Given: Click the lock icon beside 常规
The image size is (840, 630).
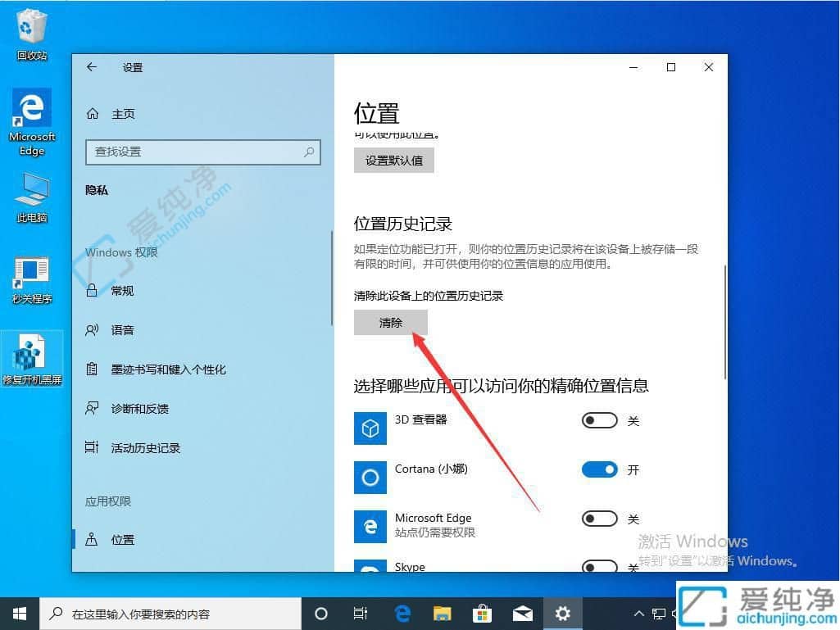Looking at the screenshot, I should tap(92, 290).
